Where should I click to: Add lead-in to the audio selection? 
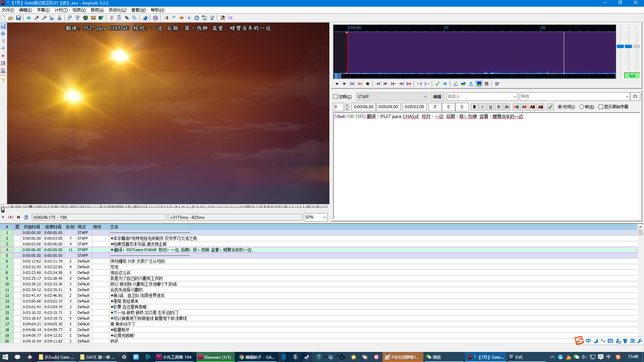(419, 84)
